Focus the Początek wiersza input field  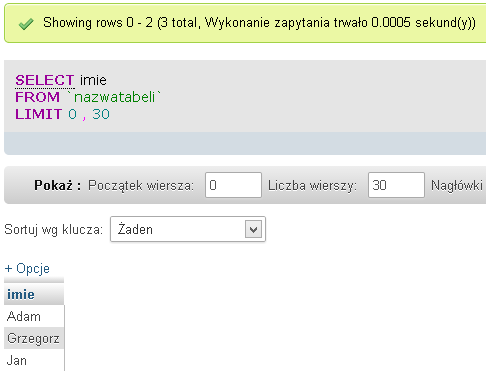click(233, 185)
